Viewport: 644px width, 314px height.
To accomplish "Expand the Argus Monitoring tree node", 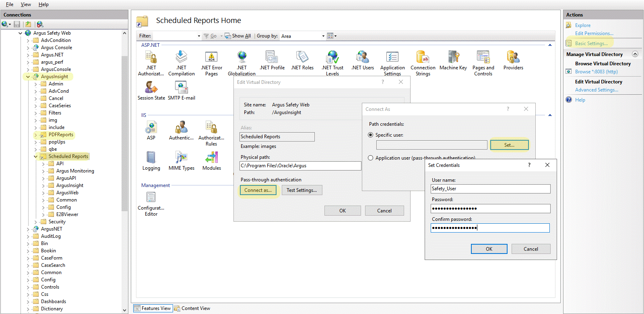I will [x=43, y=171].
